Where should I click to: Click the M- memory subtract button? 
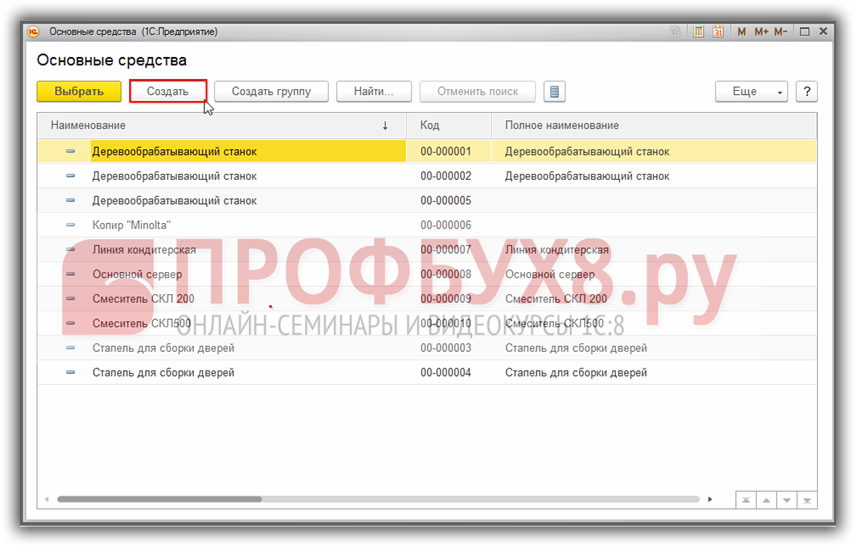(x=781, y=32)
